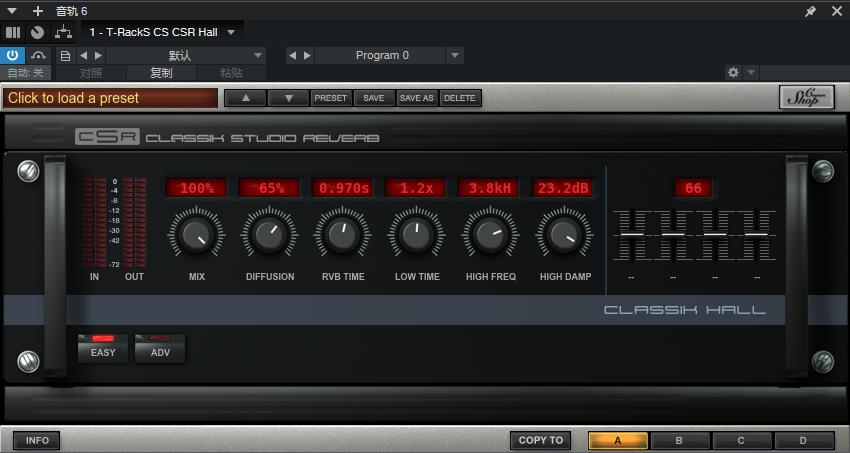Click the 66 value display
Screen dimensions: 850x453
coord(693,188)
